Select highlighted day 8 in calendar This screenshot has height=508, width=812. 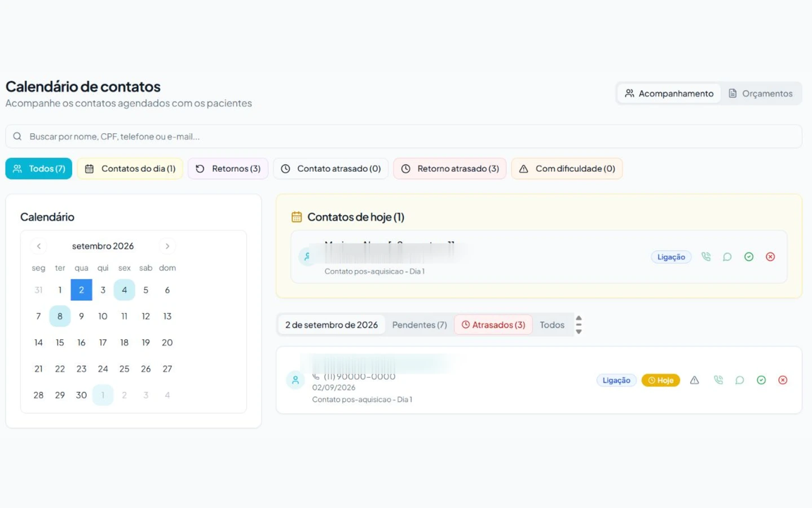60,316
